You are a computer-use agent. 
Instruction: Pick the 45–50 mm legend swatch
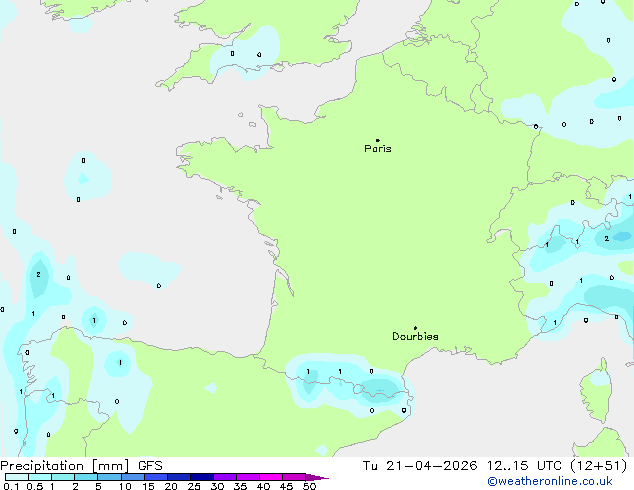point(294,477)
